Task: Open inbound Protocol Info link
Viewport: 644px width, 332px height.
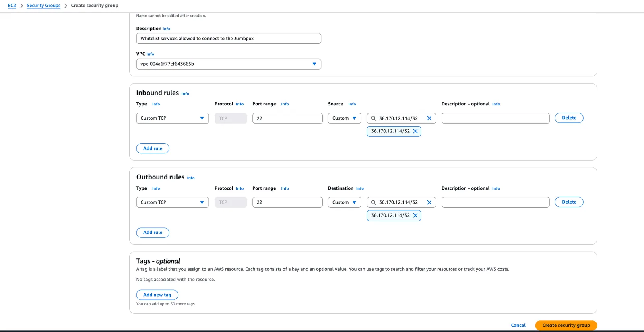Action: point(240,104)
